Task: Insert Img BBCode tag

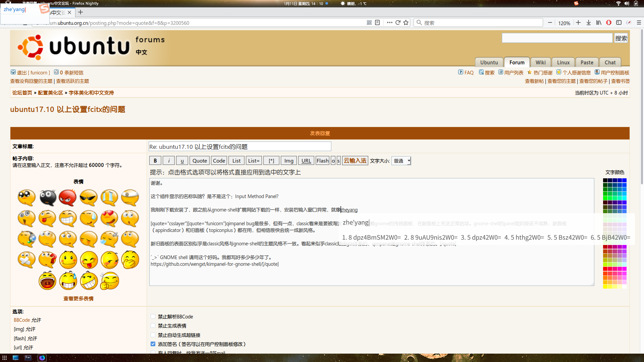Action: 289,161
